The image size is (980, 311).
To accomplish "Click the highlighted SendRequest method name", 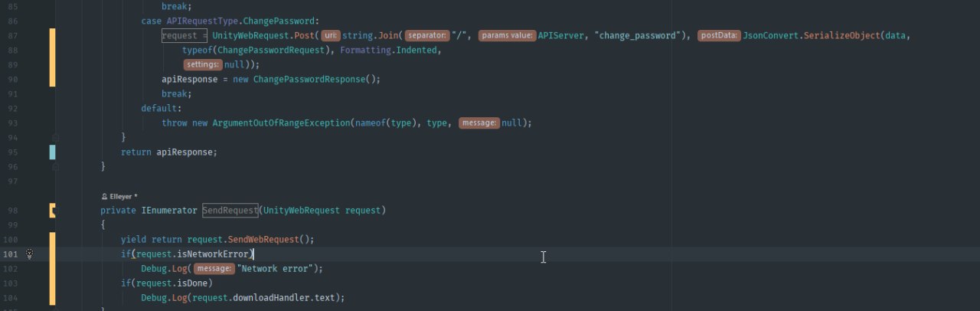I will point(230,210).
